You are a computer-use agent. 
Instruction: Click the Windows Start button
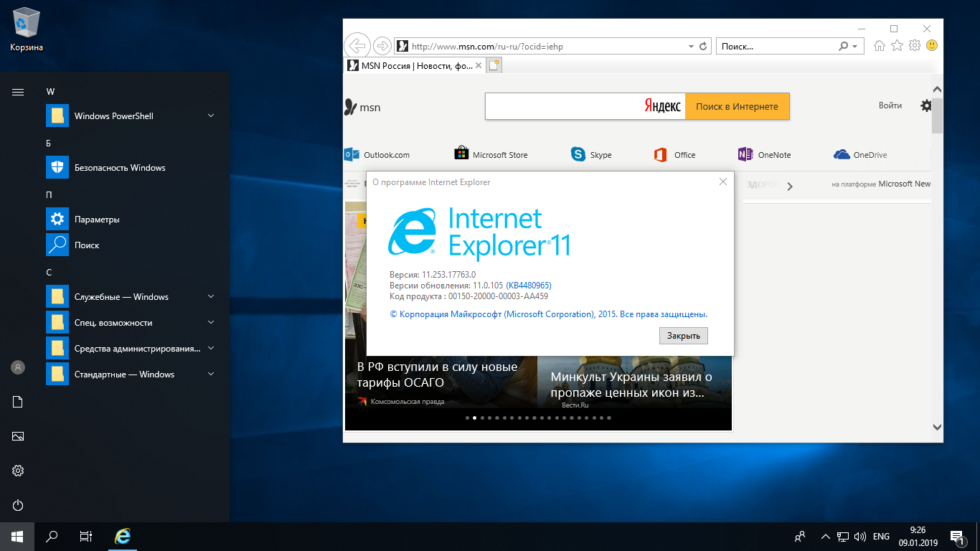click(17, 536)
